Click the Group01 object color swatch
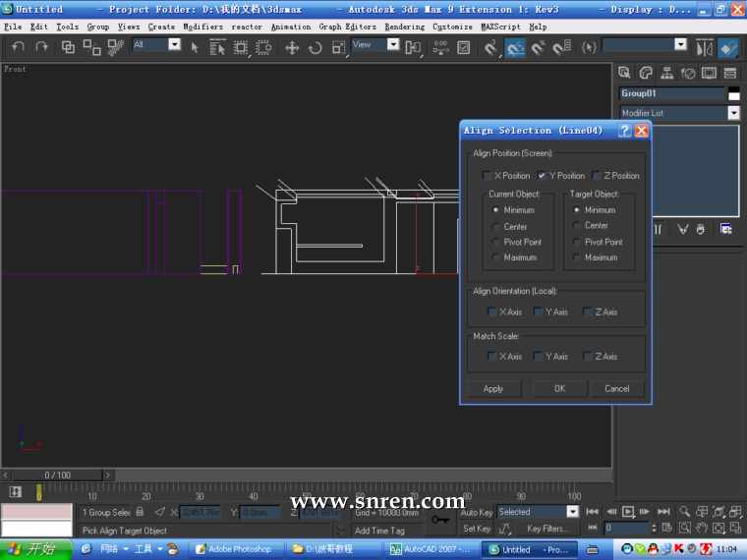The height and width of the screenshot is (560, 747). click(733, 94)
